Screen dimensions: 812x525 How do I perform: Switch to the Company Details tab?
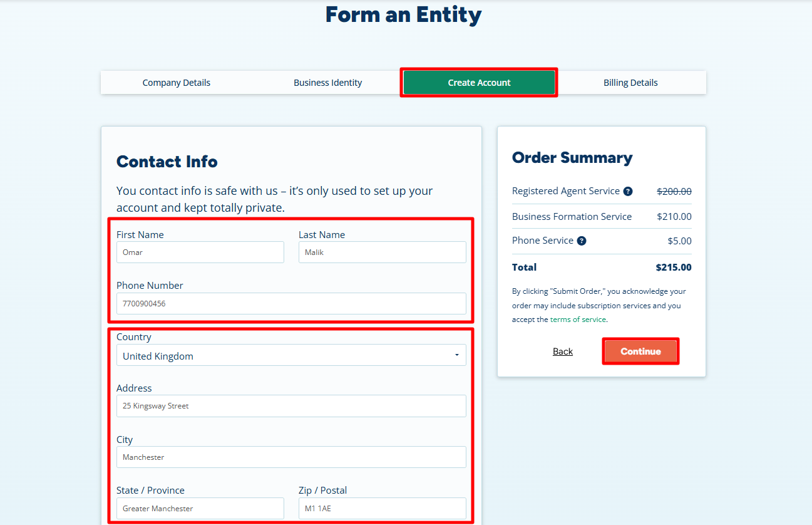(176, 82)
